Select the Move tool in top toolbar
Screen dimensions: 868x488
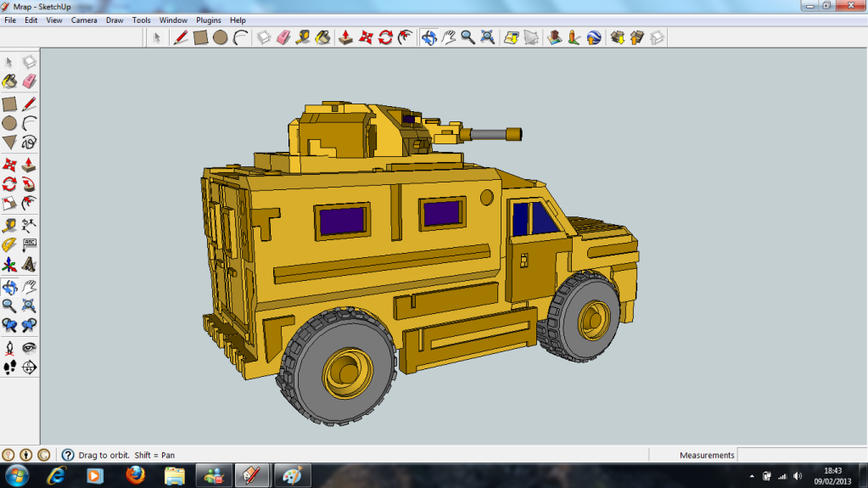tap(366, 37)
